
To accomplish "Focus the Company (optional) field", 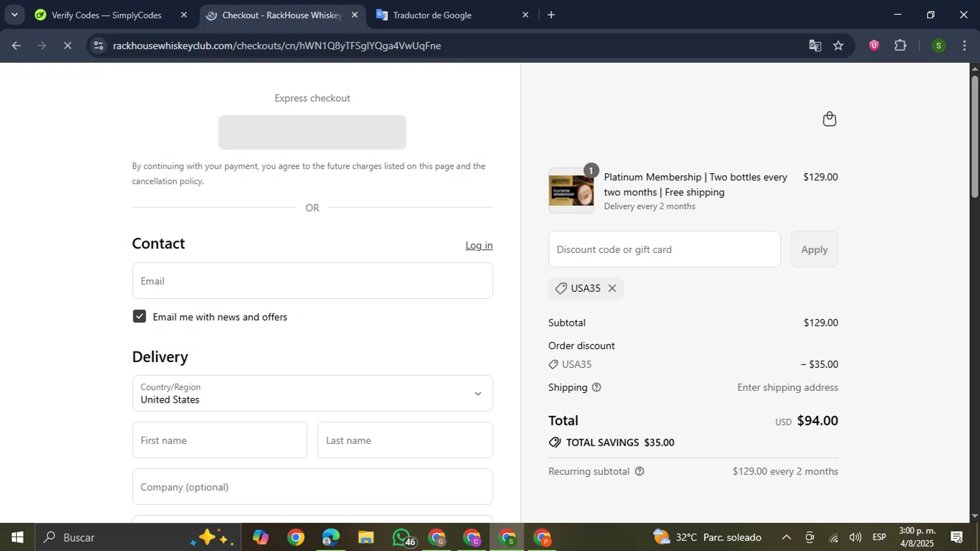I will coord(312,487).
